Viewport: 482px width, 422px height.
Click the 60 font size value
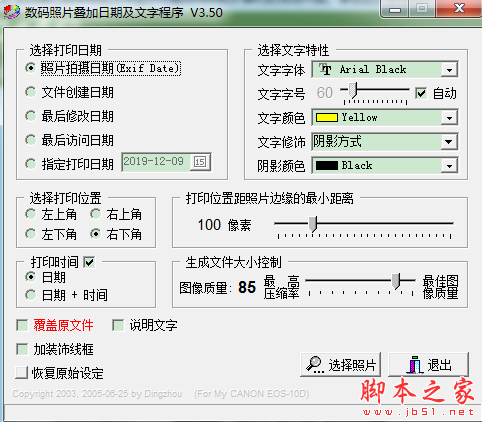tap(325, 93)
